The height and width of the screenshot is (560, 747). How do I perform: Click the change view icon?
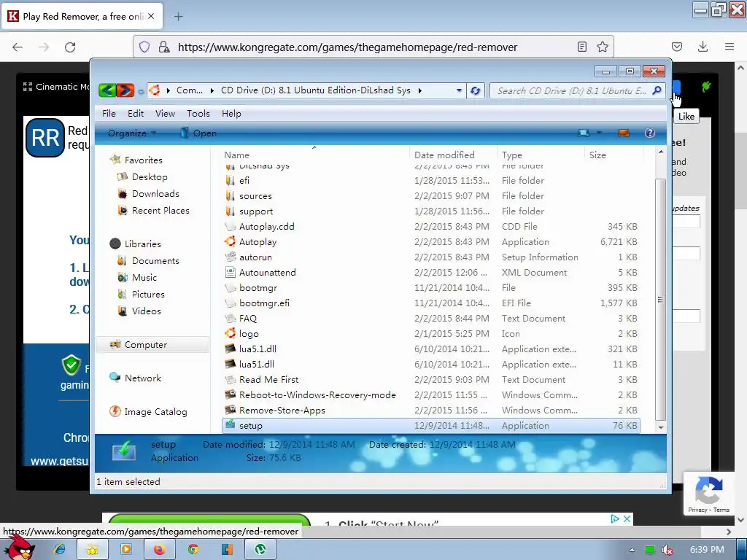pos(583,133)
